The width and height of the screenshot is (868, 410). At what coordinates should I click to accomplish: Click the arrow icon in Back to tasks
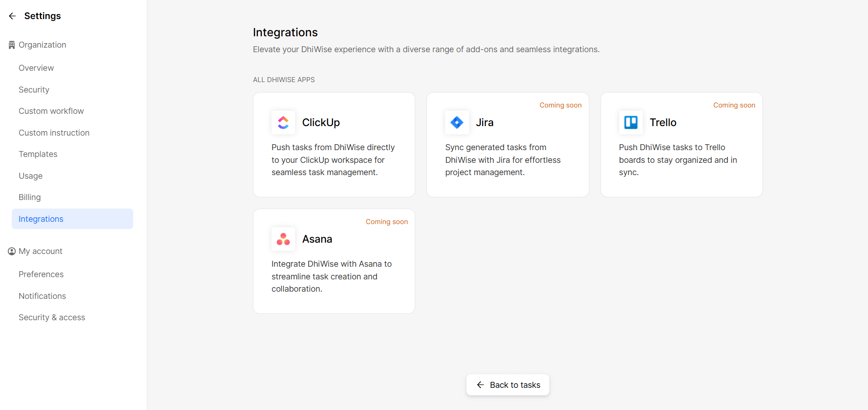click(480, 385)
